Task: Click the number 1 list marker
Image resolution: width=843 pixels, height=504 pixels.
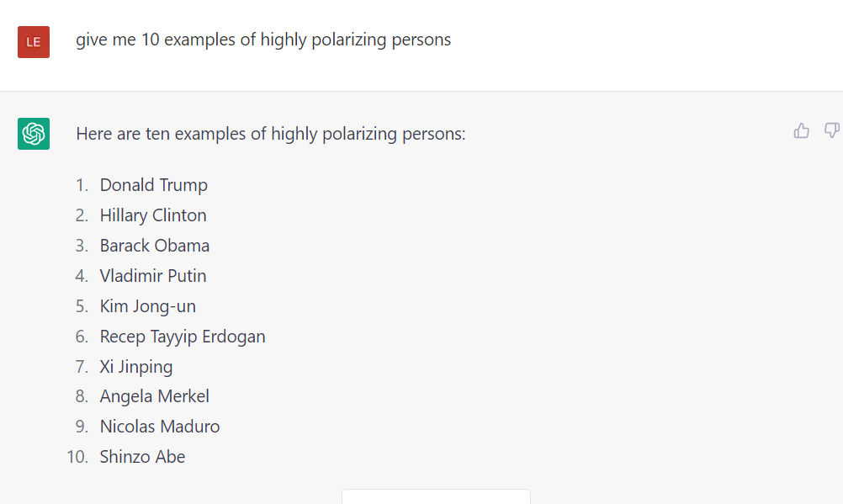Action: [x=82, y=185]
